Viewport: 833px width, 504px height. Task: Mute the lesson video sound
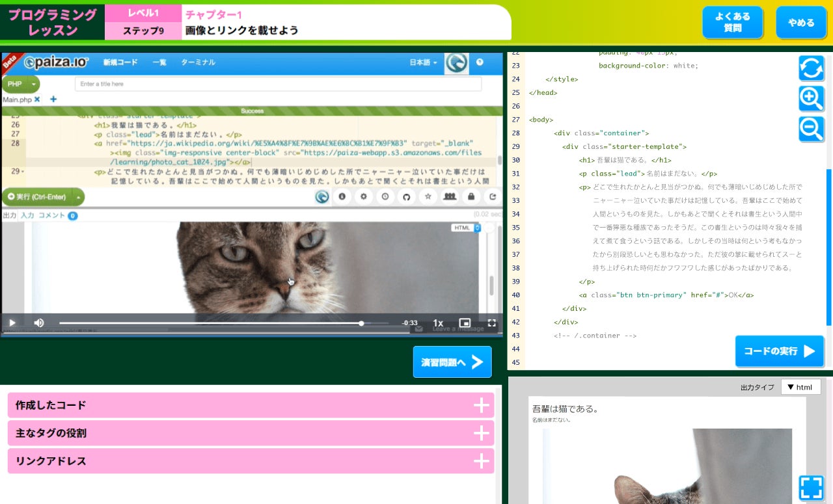(x=39, y=323)
